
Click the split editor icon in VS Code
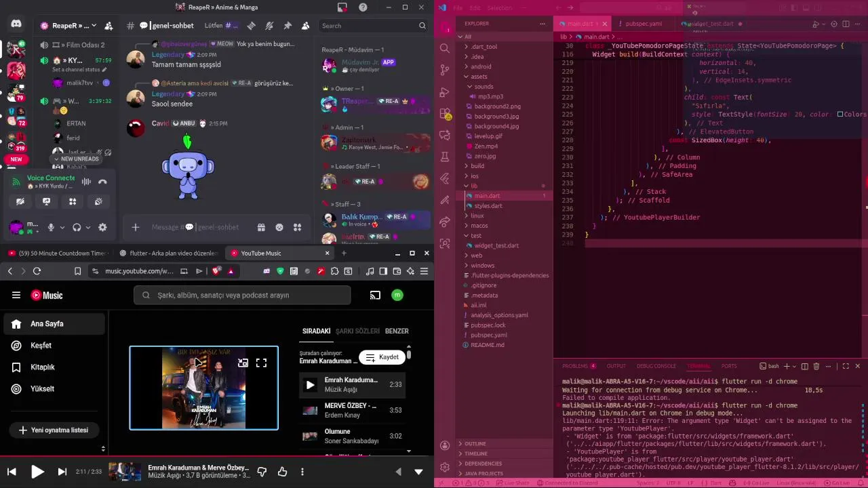pos(846,24)
